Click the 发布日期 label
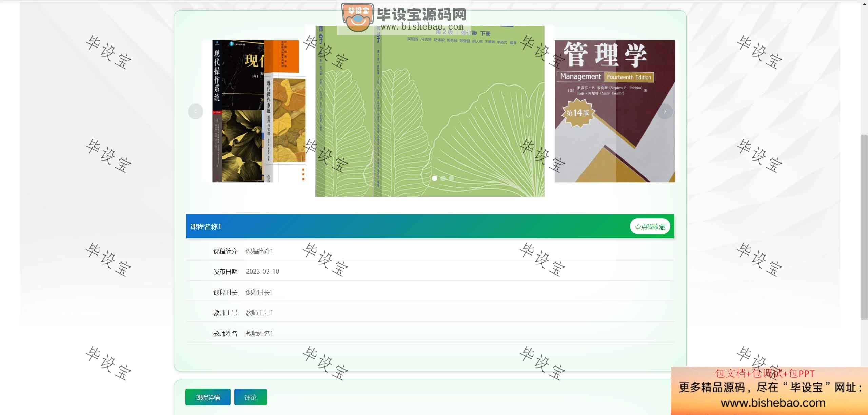The width and height of the screenshot is (868, 415). coord(225,272)
